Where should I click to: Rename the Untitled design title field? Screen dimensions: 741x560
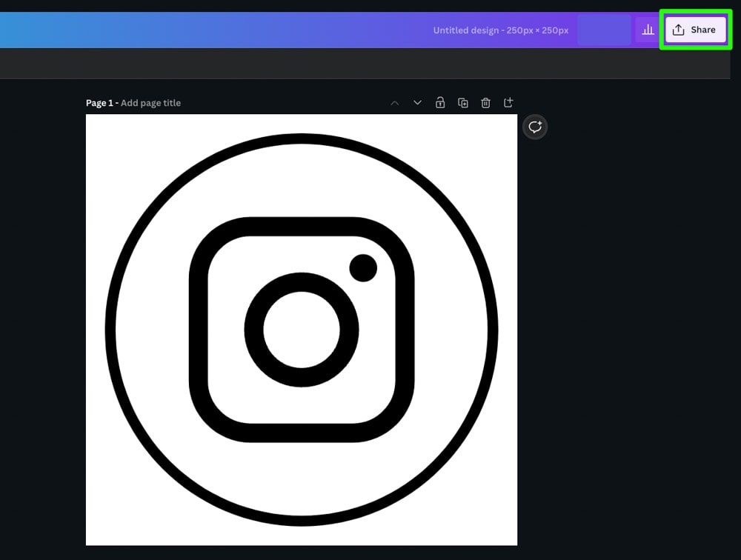[x=500, y=30]
